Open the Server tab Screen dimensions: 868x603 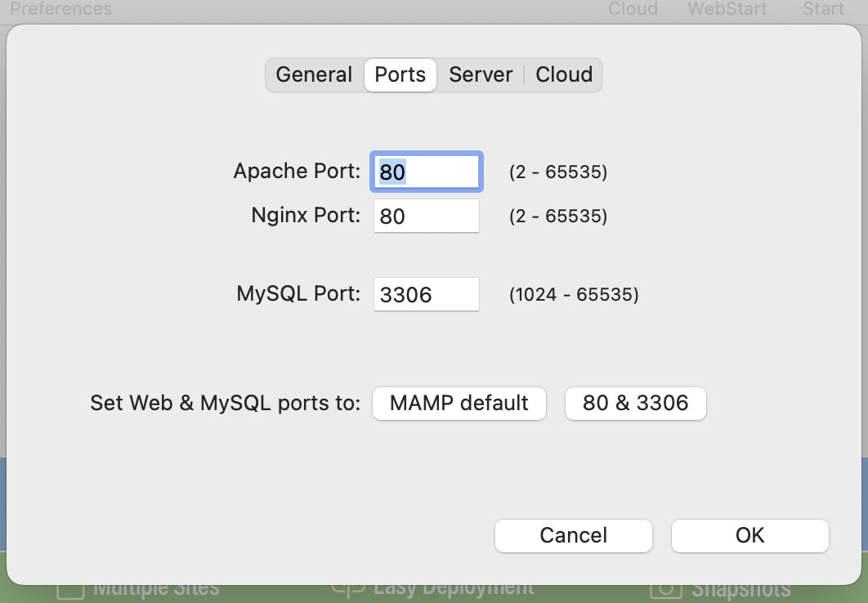click(x=481, y=74)
